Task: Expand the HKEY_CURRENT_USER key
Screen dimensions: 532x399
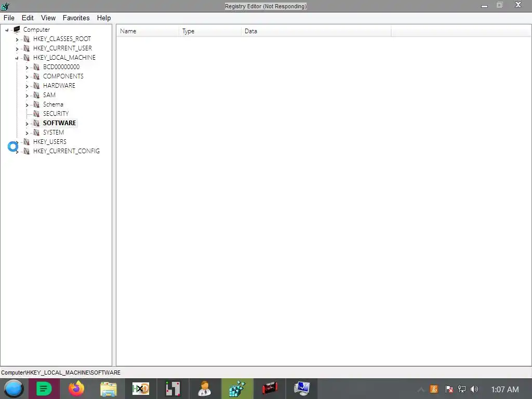Action: point(17,48)
